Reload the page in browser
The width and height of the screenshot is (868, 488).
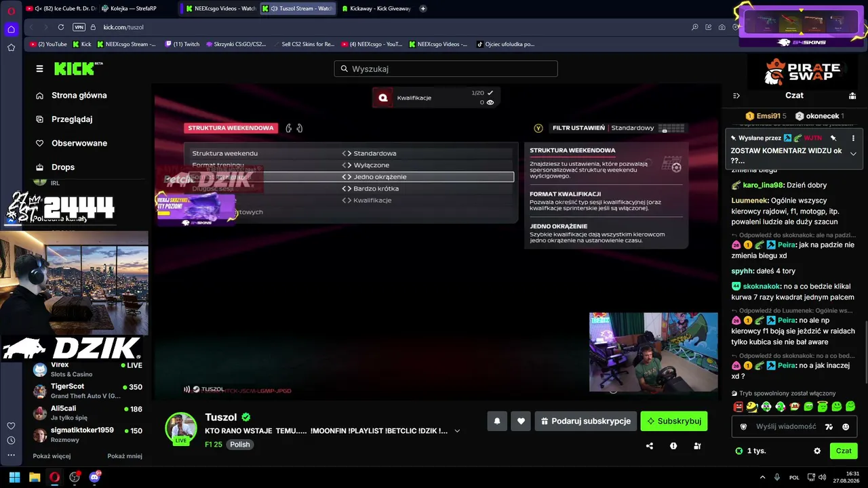[61, 27]
